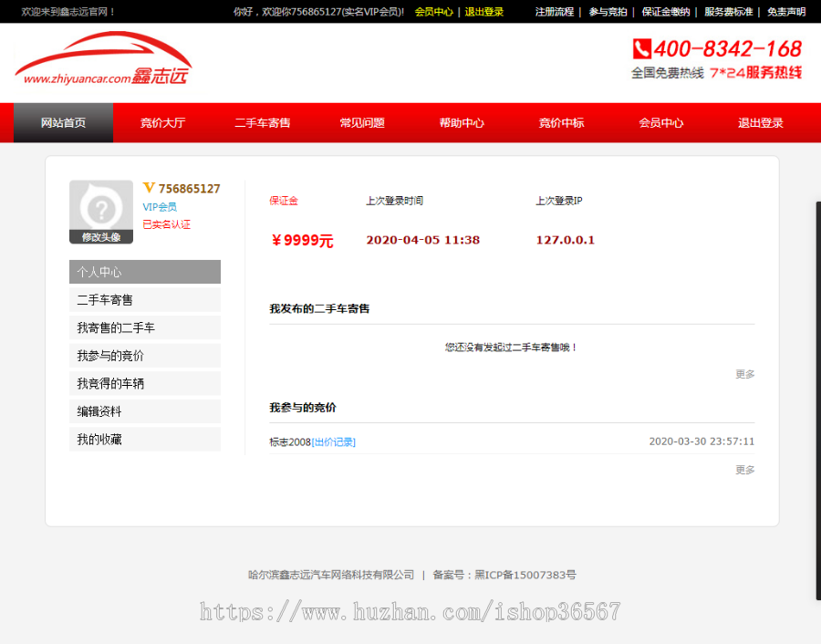This screenshot has width=821, height=644.
Task: Click the 修改头像 button on the avatar
Action: pyautogui.click(x=100, y=235)
